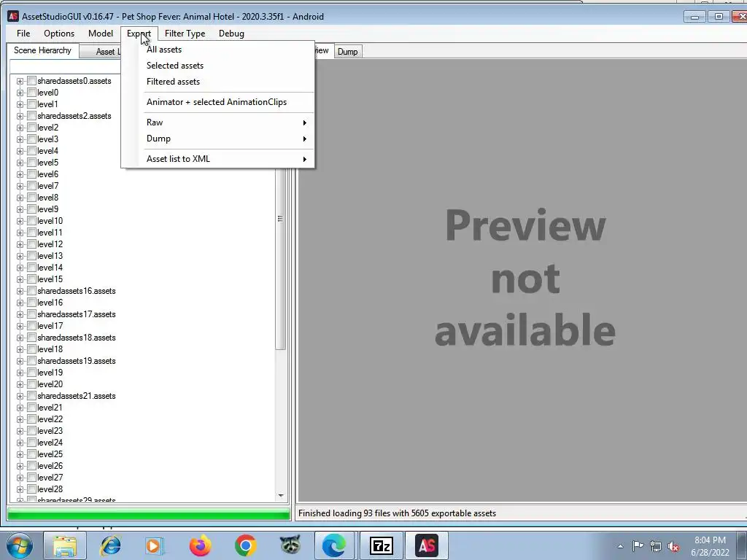Tick the level5 checkbox
747x560 pixels.
32,163
